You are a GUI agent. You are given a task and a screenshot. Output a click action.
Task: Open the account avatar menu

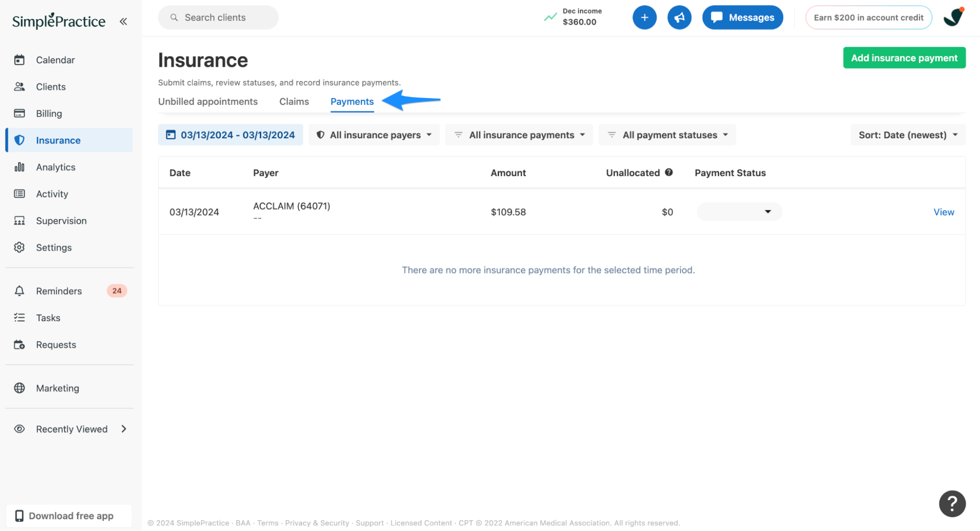(x=954, y=18)
